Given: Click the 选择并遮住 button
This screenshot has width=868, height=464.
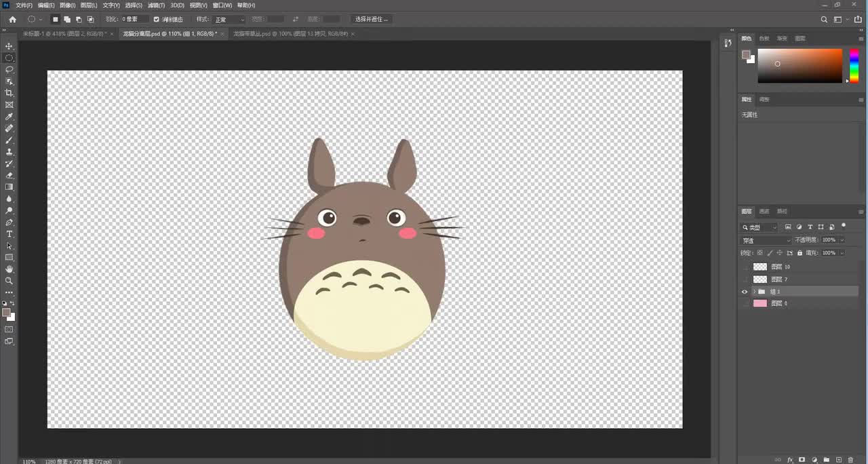Looking at the screenshot, I should coord(372,20).
